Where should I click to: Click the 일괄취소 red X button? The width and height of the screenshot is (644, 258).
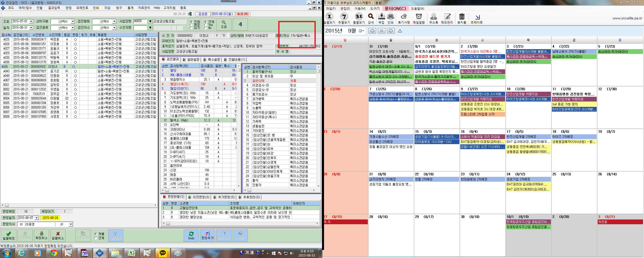58,235
